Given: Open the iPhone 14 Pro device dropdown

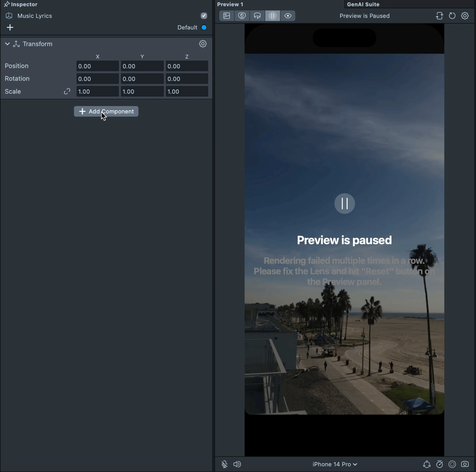Looking at the screenshot, I should coord(335,464).
